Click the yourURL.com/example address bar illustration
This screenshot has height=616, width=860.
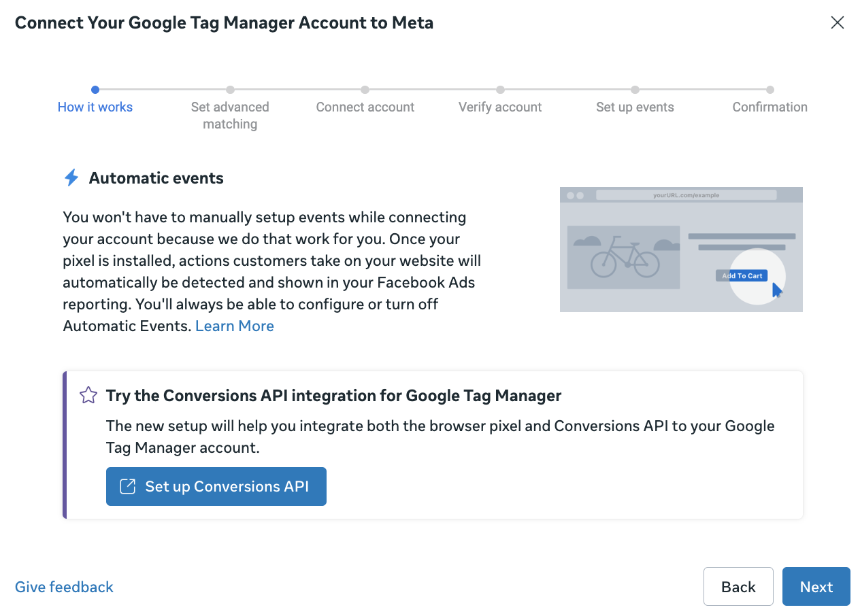[686, 195]
